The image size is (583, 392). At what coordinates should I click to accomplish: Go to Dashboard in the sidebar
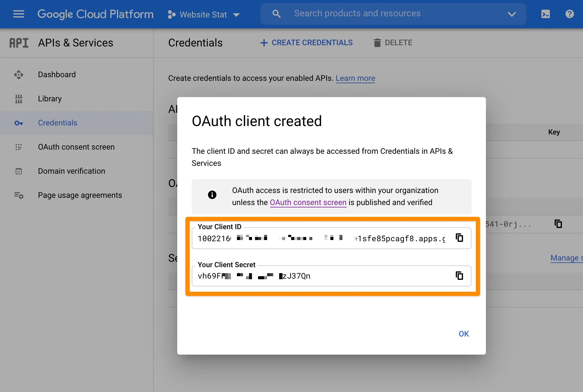pos(77,74)
